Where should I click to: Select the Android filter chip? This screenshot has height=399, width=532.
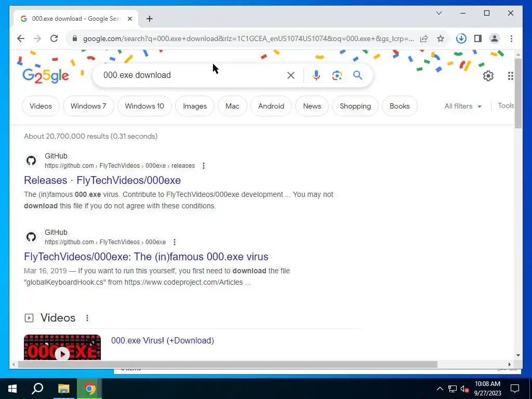pyautogui.click(x=271, y=106)
